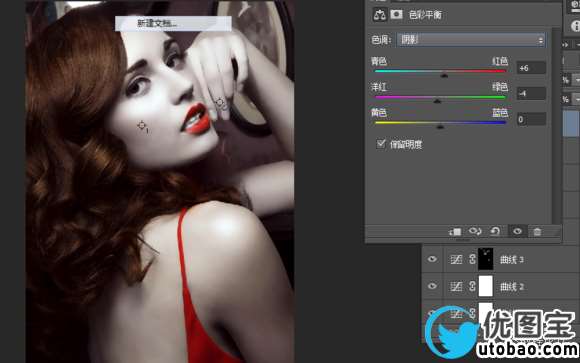Select the 曲线 3 layer name
This screenshot has height=363, width=580.
click(512, 260)
